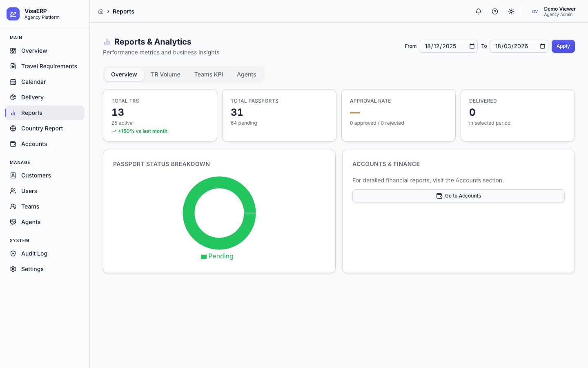Click the Country Report globe icon
The image size is (588, 368).
click(13, 128)
